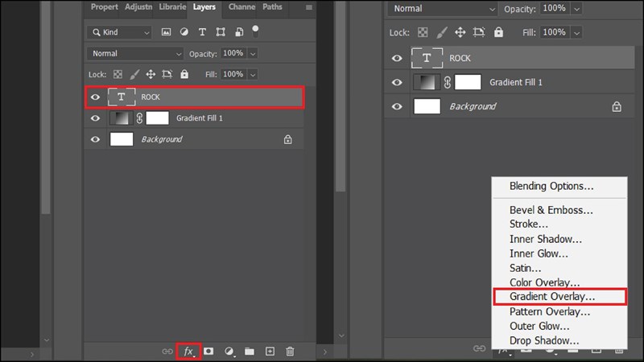Lock image pixels brush icon in left panel
This screenshot has height=362, width=644.
pyautogui.click(x=134, y=74)
